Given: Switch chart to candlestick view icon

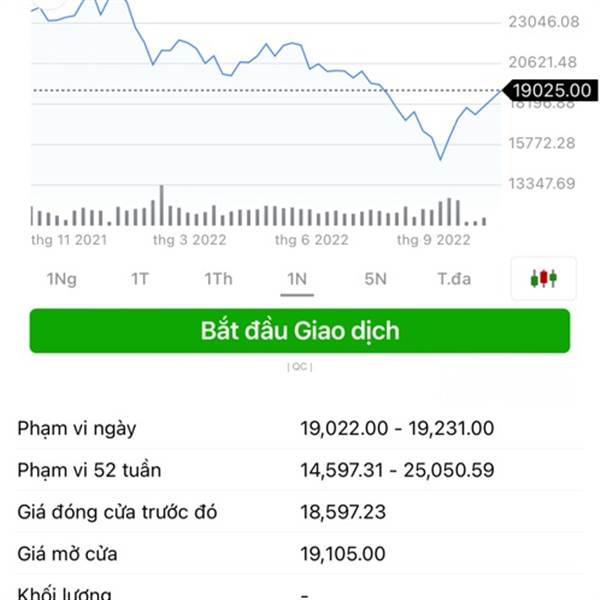Looking at the screenshot, I should click(x=543, y=278).
